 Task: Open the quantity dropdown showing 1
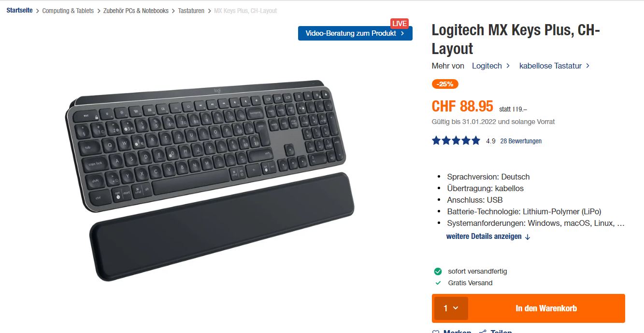click(451, 308)
